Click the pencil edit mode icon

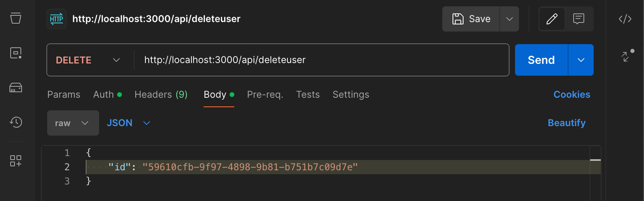(x=552, y=19)
